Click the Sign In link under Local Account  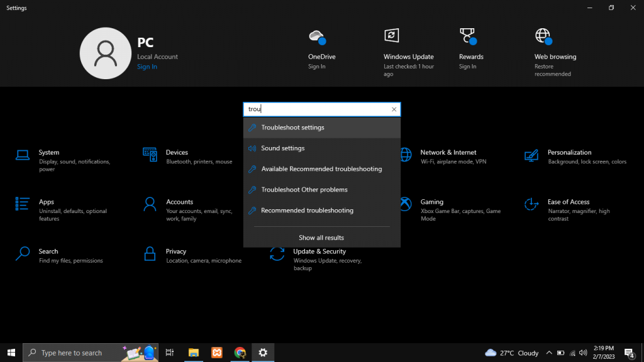[147, 67]
